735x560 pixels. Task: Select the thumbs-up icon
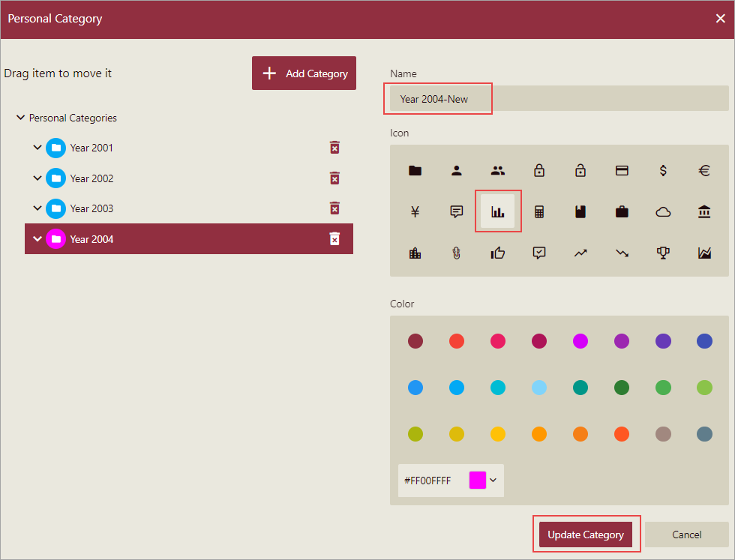pyautogui.click(x=497, y=253)
